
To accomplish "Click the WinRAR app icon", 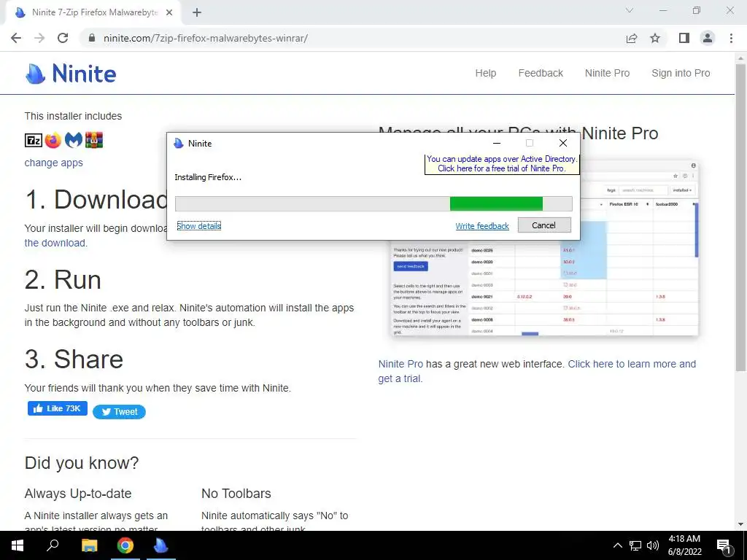I will (x=94, y=140).
